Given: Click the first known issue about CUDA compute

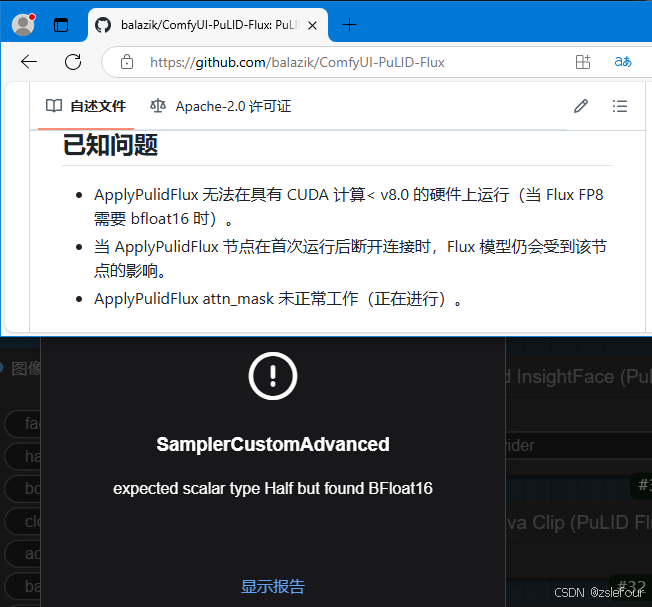Looking at the screenshot, I should [x=348, y=207].
